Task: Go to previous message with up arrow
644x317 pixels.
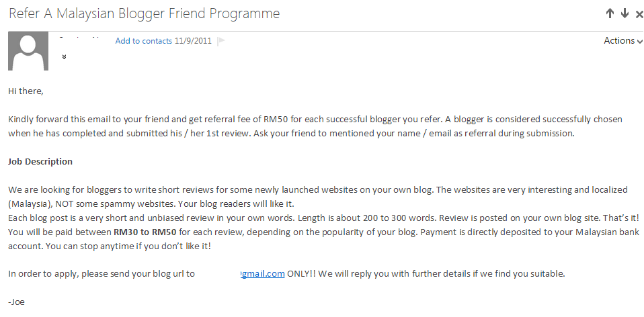Action: point(610,13)
